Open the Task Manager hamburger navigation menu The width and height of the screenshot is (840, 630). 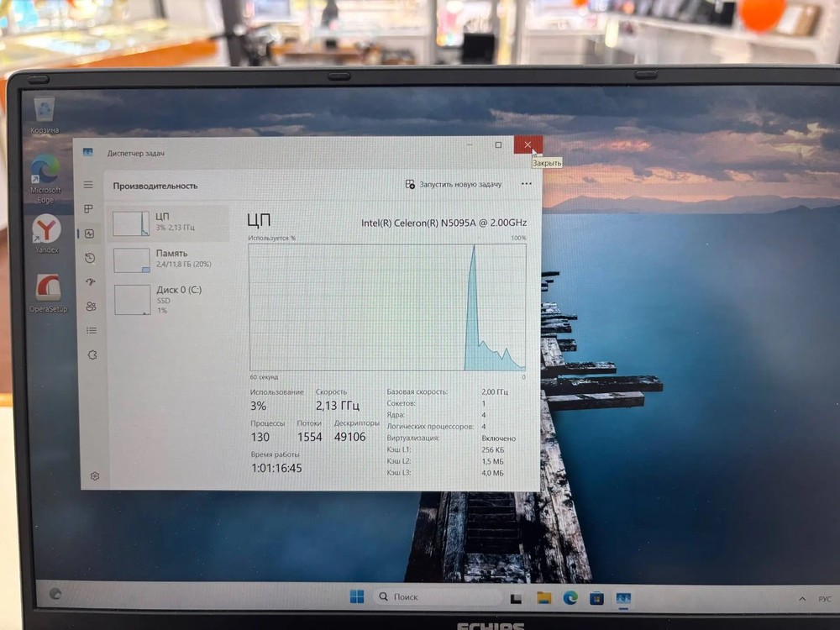click(x=88, y=185)
